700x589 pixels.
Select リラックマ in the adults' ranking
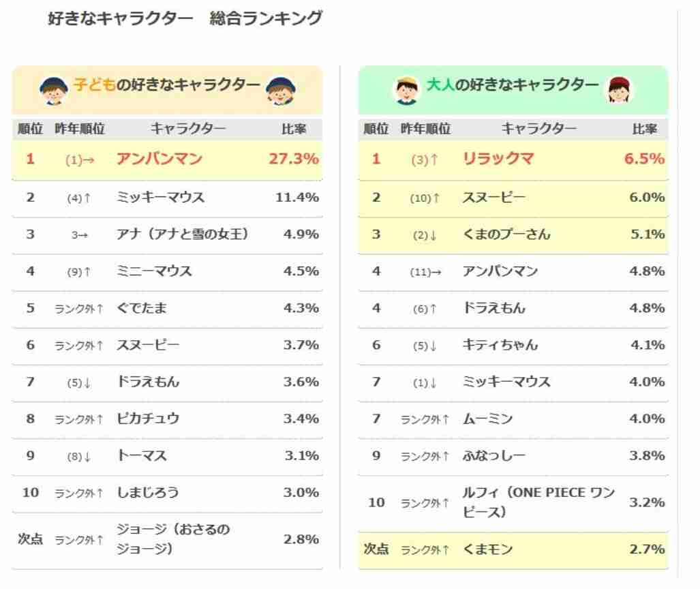point(498,159)
